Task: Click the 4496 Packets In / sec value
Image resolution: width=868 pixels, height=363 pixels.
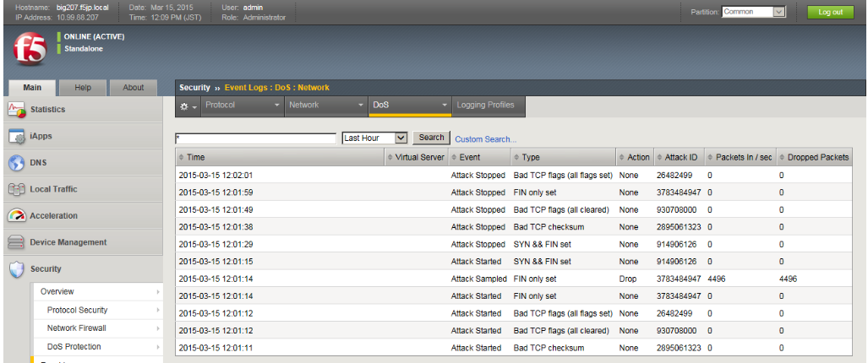Action: 717,279
